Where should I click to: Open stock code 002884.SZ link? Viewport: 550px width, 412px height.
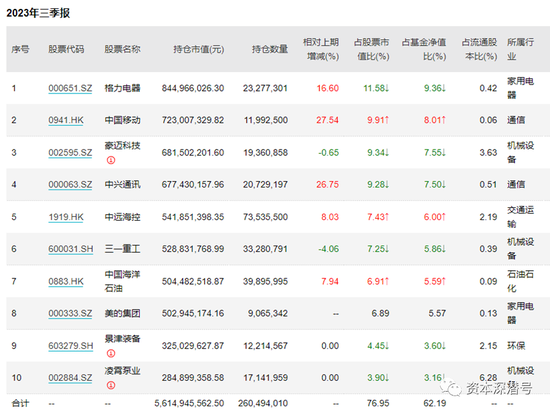tap(70, 378)
